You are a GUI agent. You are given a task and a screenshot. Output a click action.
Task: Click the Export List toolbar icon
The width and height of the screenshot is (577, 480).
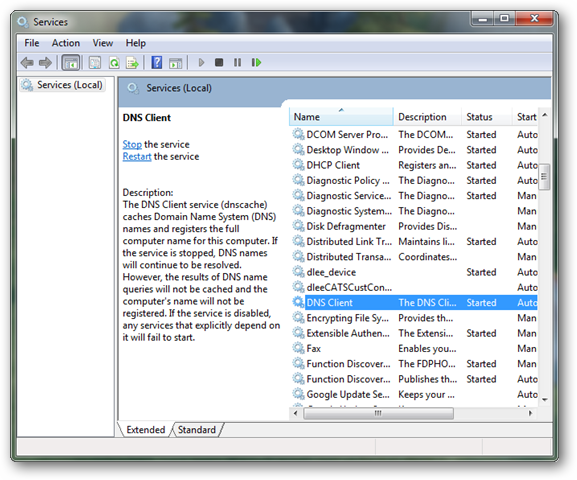click(132, 63)
